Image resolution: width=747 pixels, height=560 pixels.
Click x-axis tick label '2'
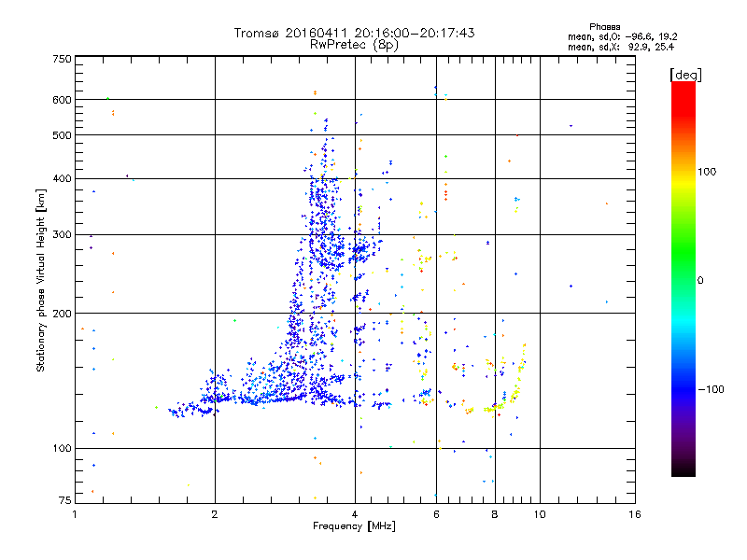click(x=215, y=514)
